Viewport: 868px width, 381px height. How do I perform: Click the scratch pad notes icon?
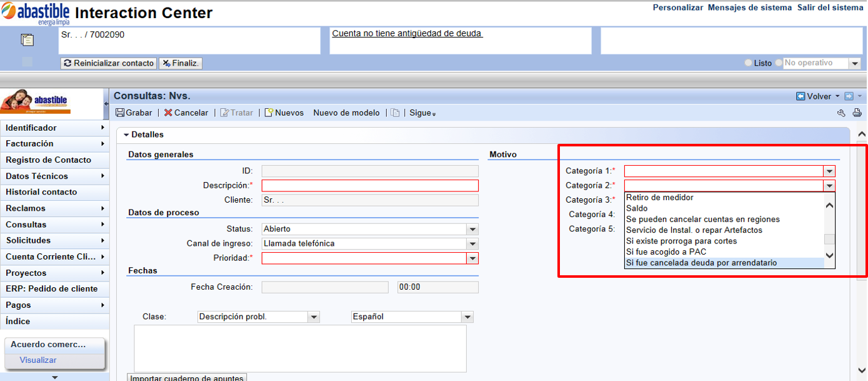[27, 40]
